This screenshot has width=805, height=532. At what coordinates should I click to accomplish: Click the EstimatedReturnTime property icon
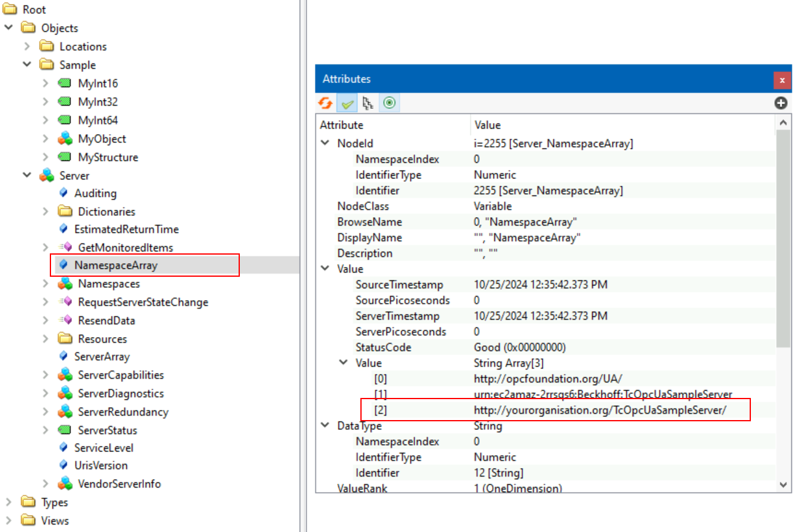(x=63, y=229)
